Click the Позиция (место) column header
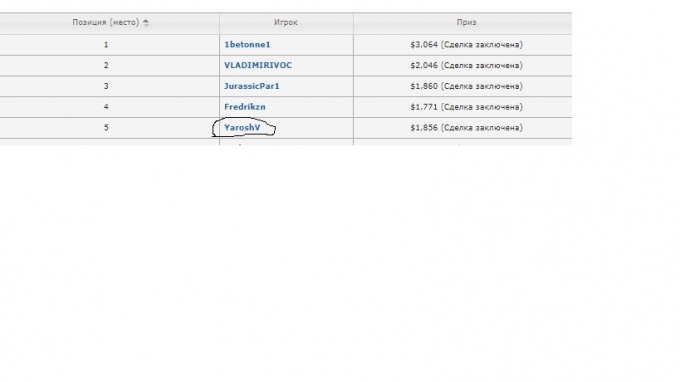This screenshot has width=680, height=382. [x=110, y=23]
